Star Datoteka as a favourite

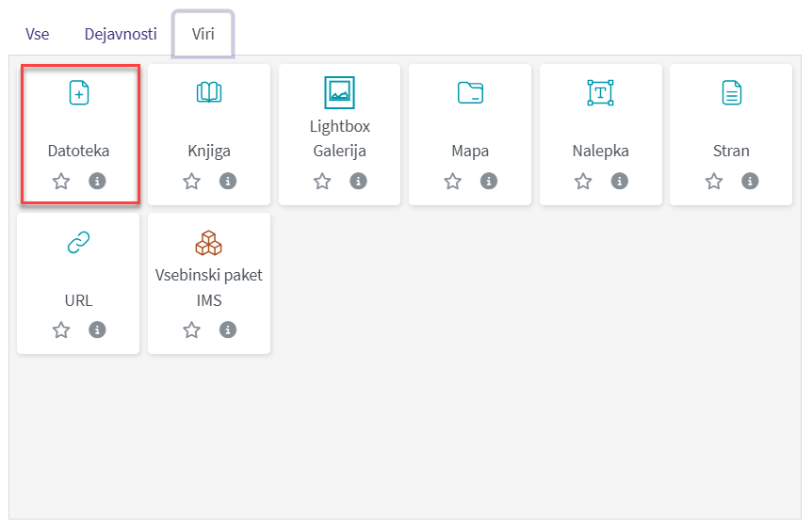[61, 181]
